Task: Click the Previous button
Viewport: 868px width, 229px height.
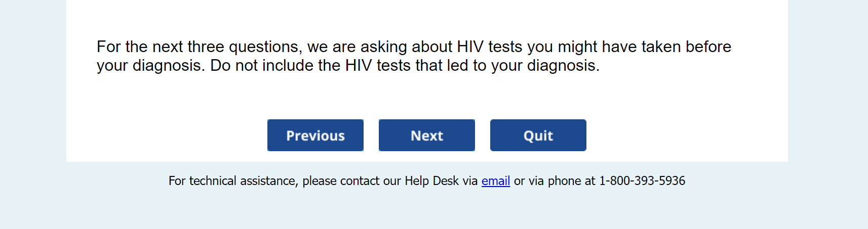Action: pos(315,135)
